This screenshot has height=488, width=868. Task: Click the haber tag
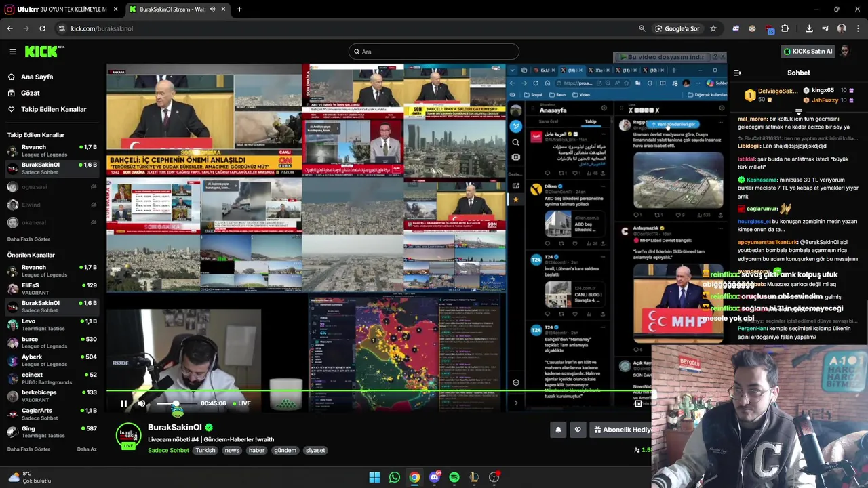(x=256, y=450)
